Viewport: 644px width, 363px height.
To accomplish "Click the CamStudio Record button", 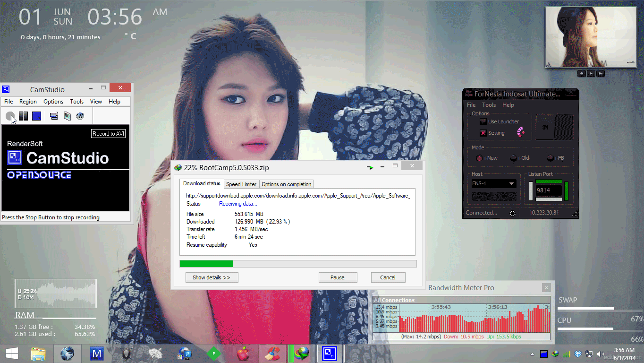I will tap(10, 116).
